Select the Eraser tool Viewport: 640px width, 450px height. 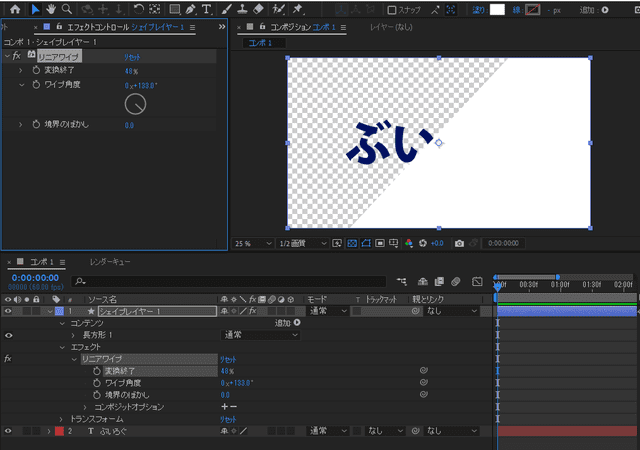tap(258, 9)
